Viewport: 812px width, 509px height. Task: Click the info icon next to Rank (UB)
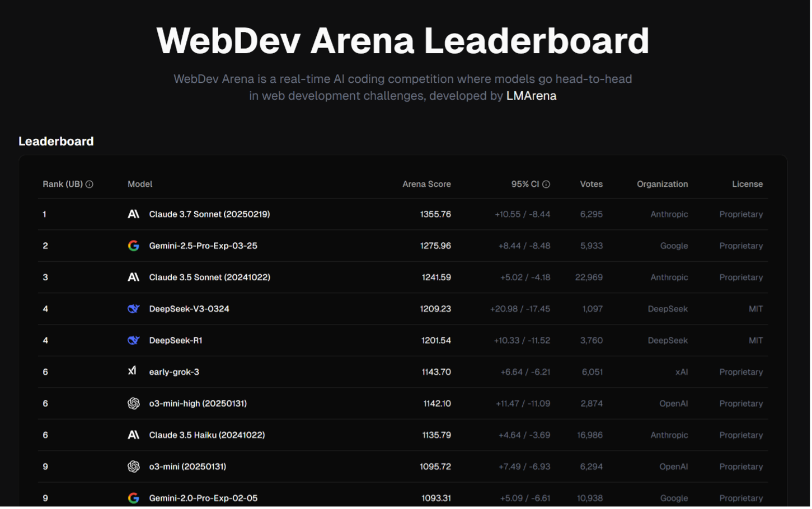click(x=90, y=185)
